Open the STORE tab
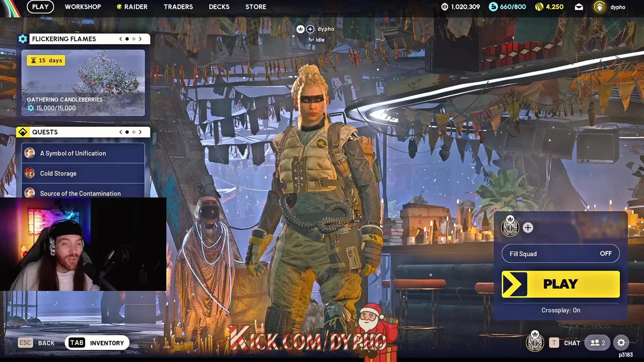 point(256,7)
